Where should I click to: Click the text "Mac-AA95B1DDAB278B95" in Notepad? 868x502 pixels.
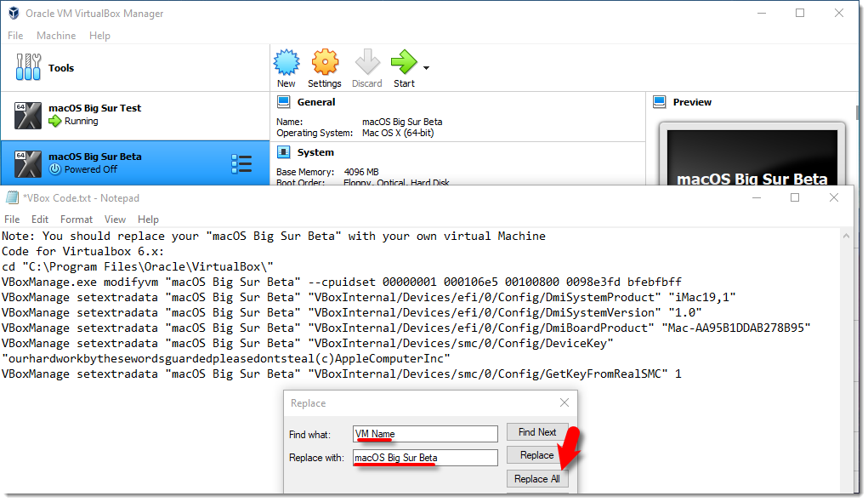click(736, 328)
